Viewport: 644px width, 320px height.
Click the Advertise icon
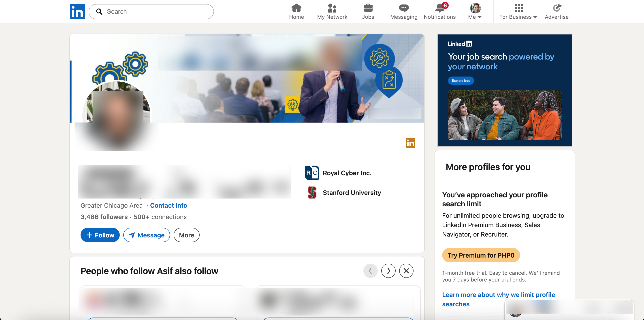click(557, 8)
